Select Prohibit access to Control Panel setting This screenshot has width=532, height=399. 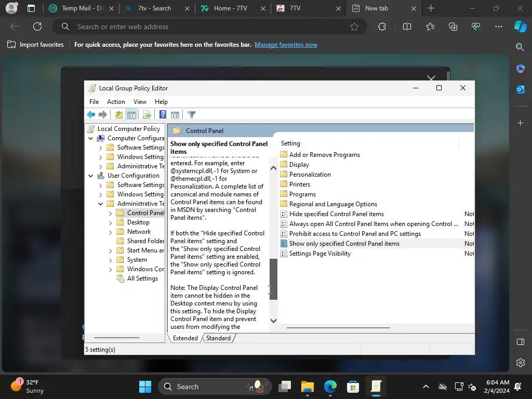pyautogui.click(x=354, y=234)
